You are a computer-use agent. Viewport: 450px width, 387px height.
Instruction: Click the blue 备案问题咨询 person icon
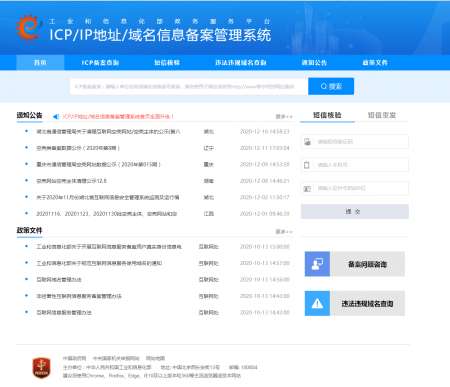click(317, 264)
